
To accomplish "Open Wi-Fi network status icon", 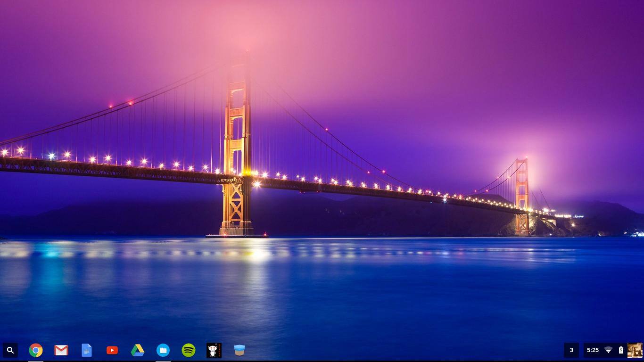I will coord(608,350).
